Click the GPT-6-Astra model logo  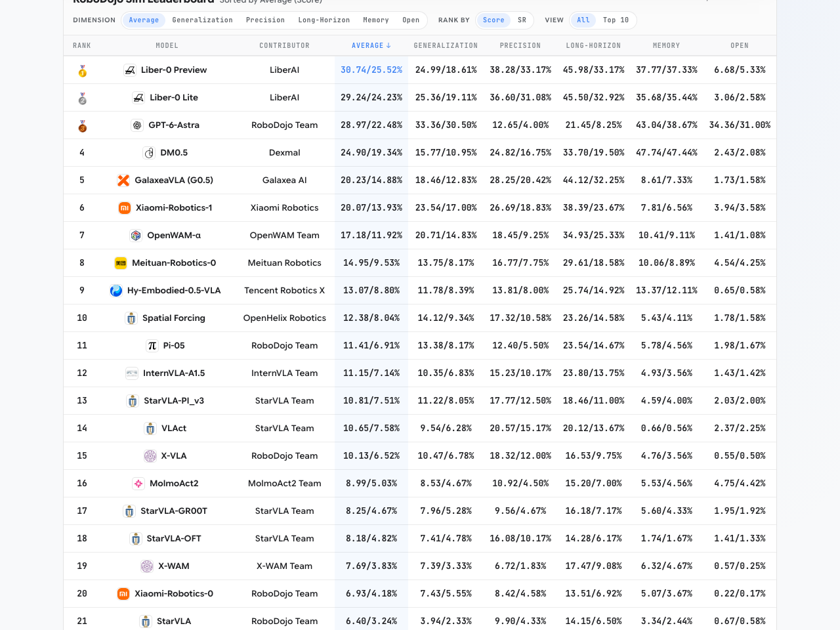click(137, 125)
